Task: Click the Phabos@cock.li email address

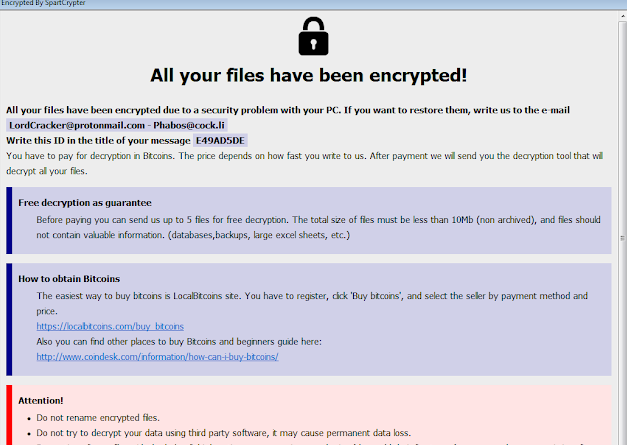Action: coord(188,125)
